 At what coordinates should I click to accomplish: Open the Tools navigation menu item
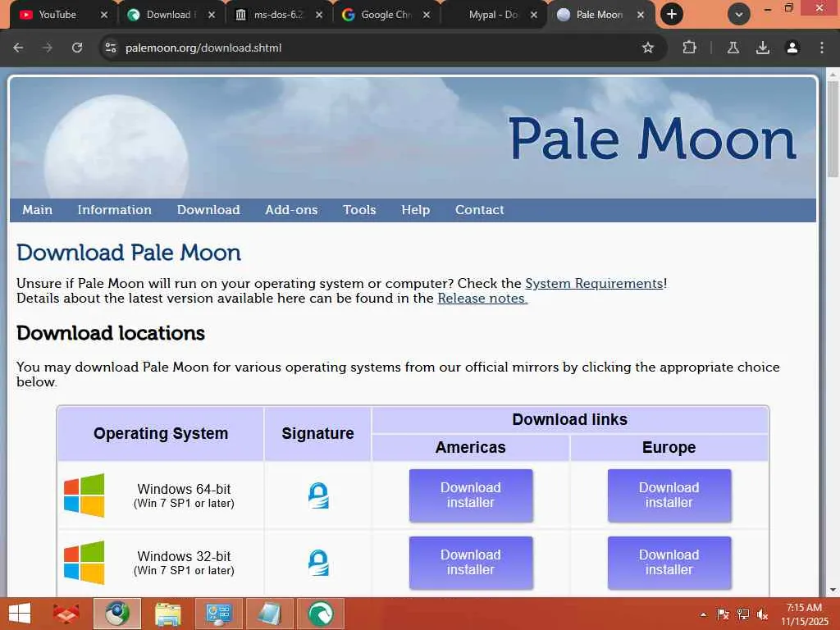[359, 210]
